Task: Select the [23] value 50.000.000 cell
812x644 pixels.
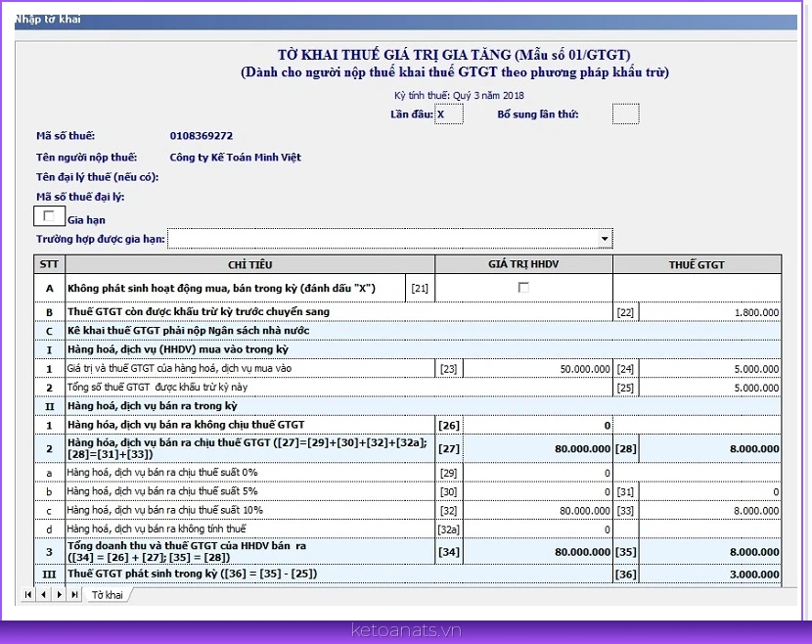Action: [x=537, y=369]
